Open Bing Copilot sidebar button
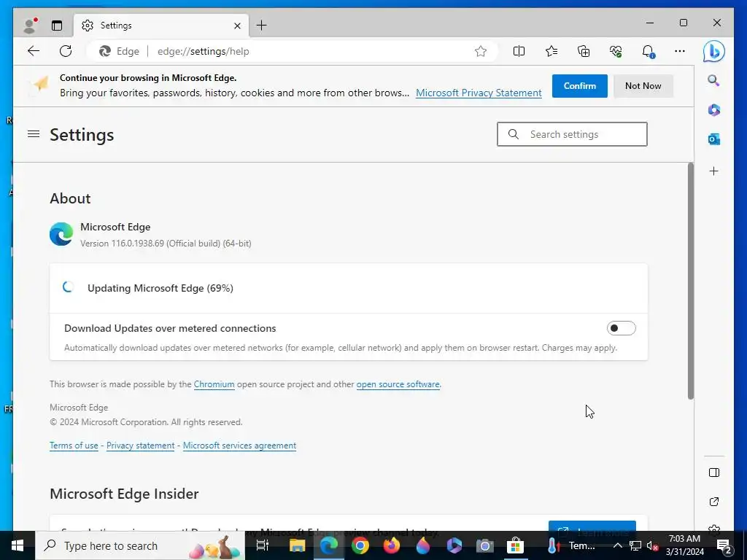This screenshot has height=560, width=747. [x=714, y=51]
